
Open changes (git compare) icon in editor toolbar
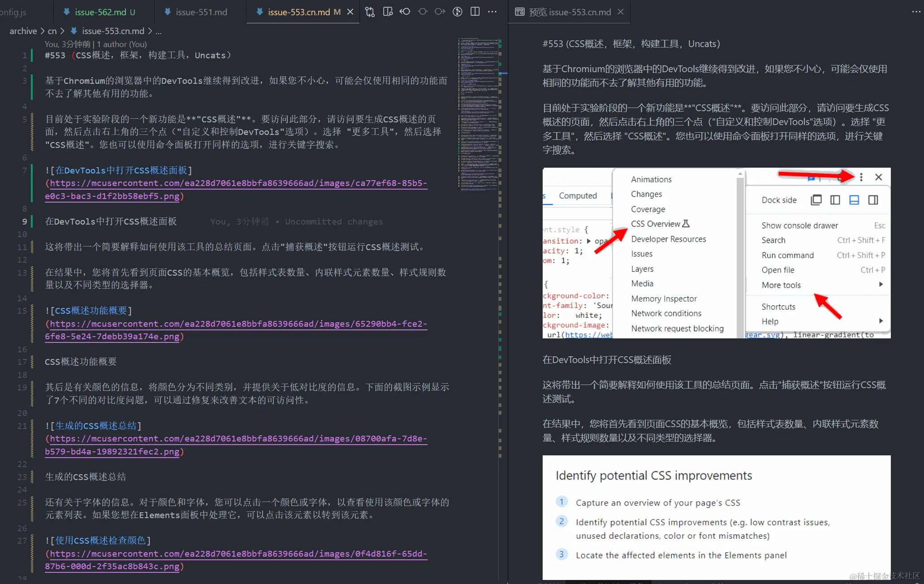(x=370, y=12)
